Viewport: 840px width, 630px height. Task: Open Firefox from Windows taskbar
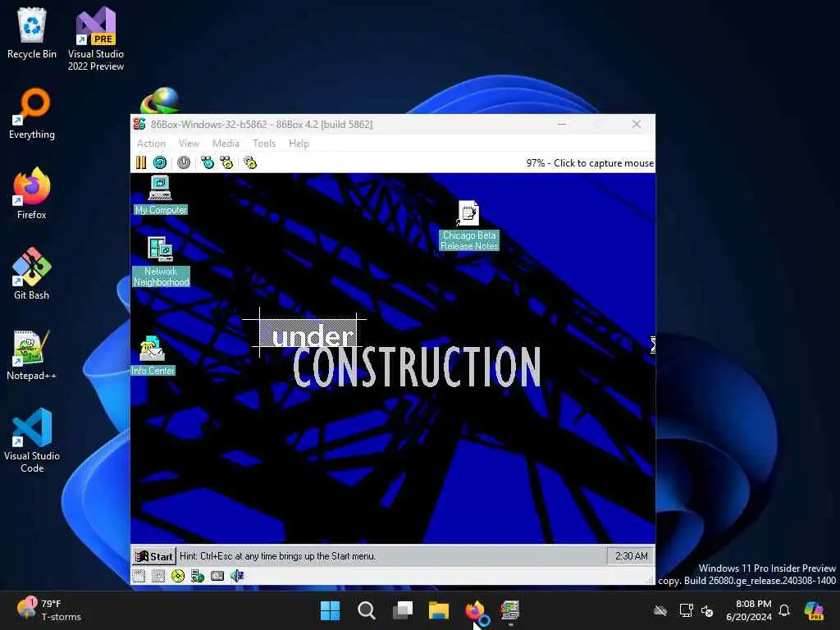(x=475, y=610)
